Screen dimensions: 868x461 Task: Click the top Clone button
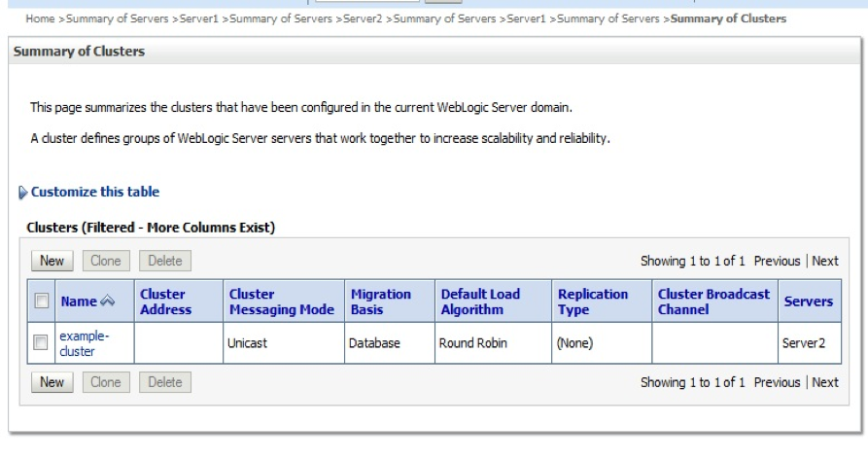click(x=106, y=261)
